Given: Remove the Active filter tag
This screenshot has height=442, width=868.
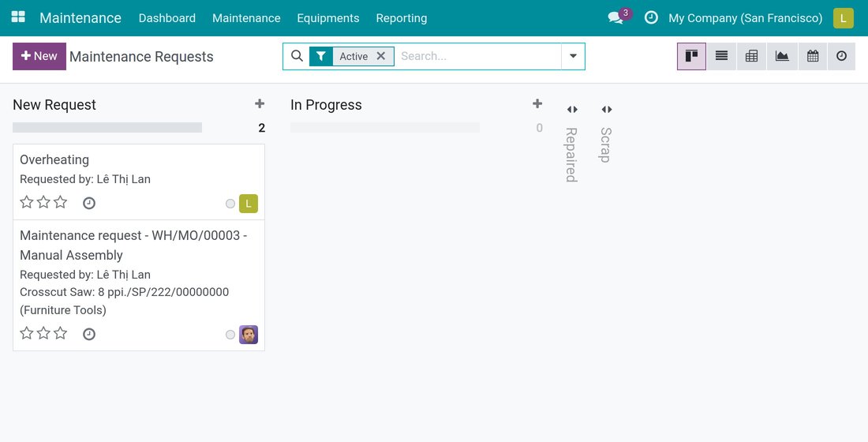Looking at the screenshot, I should click(x=381, y=56).
